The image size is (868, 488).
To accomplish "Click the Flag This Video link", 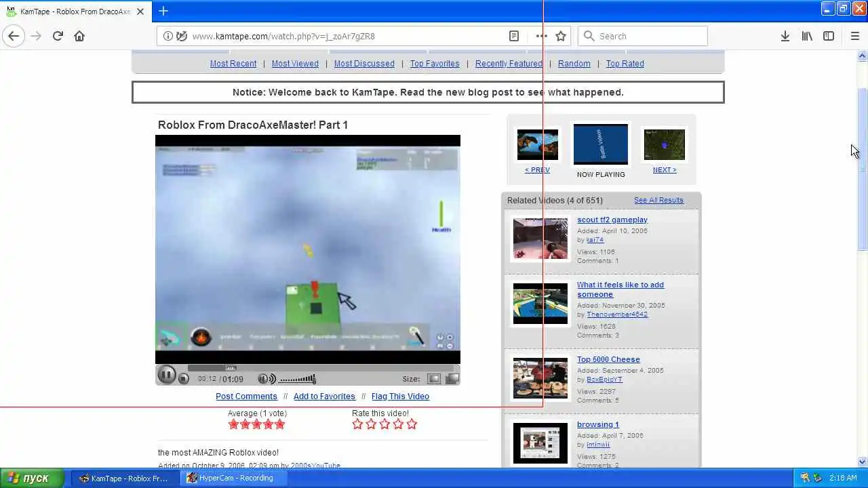I will pyautogui.click(x=400, y=396).
